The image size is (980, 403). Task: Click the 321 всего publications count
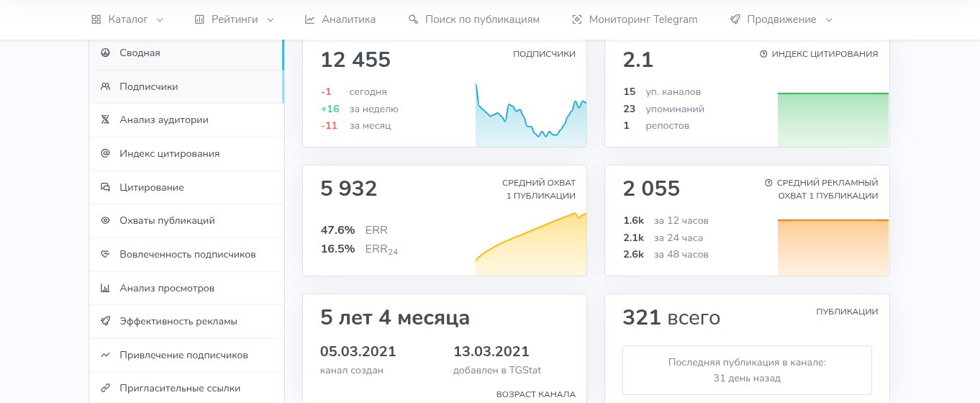coord(671,317)
